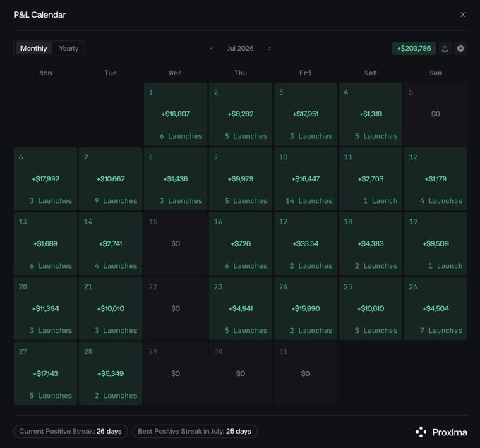
Task: Select July 1 cell showing +$16,807
Action: point(175,114)
